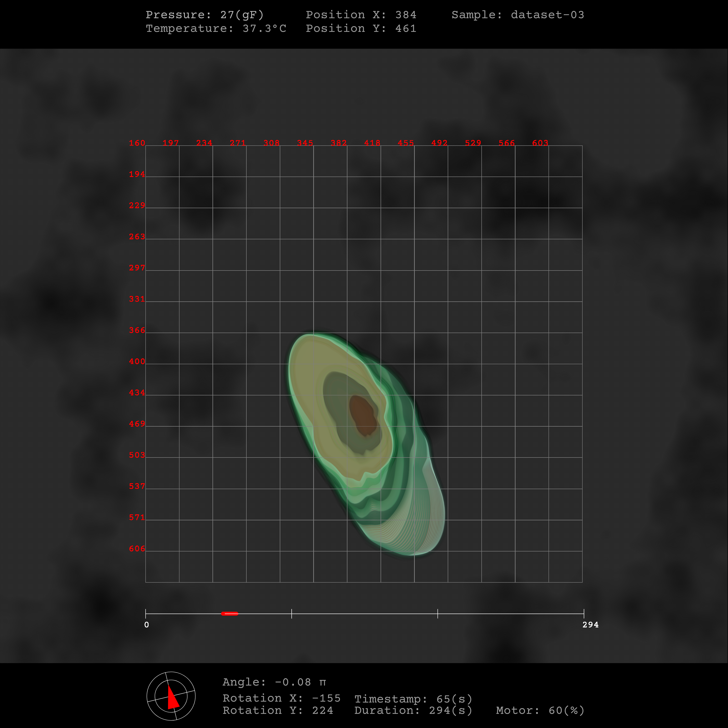The image size is (728, 728).
Task: Click the Duration 294(s) readout
Action: pyautogui.click(x=413, y=710)
